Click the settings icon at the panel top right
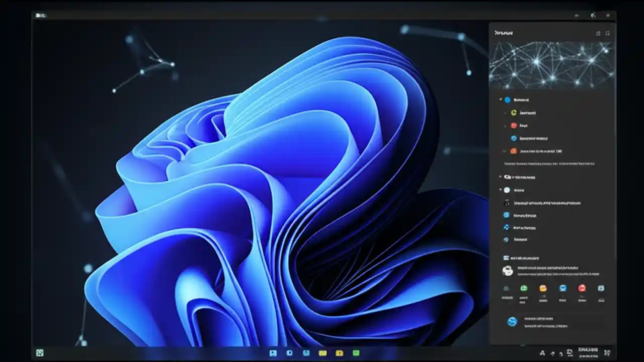The image size is (644, 362). point(607,33)
